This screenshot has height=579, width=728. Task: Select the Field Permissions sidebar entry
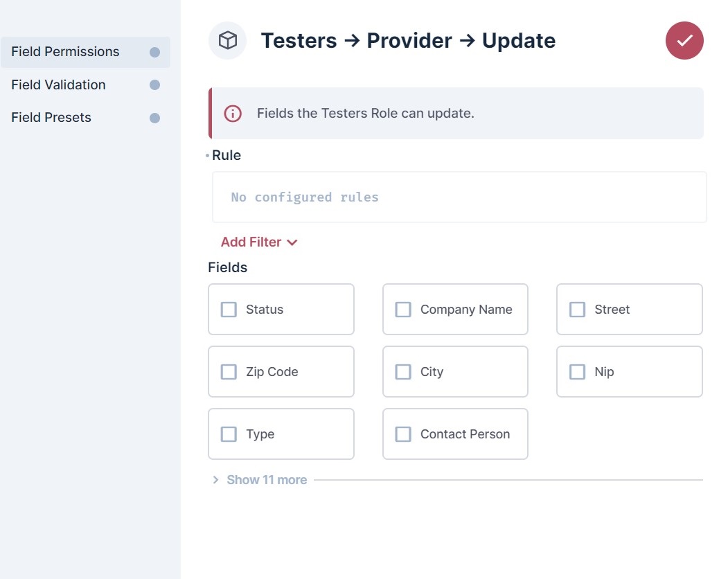[65, 51]
